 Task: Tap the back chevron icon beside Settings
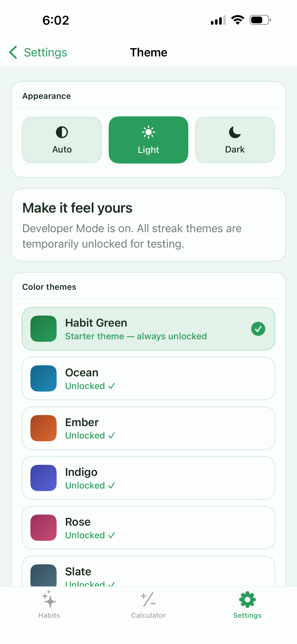point(13,52)
